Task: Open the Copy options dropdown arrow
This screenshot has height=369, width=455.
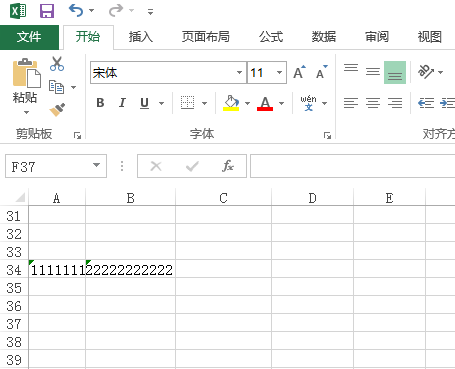Action: pyautogui.click(x=73, y=87)
